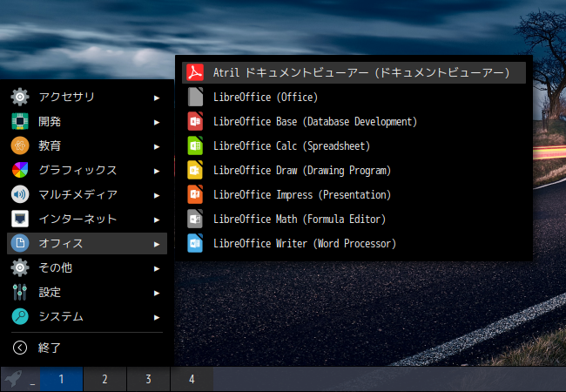Switch to workspace 3 in taskbar
Image resolution: width=566 pixels, height=392 pixels.
(148, 379)
